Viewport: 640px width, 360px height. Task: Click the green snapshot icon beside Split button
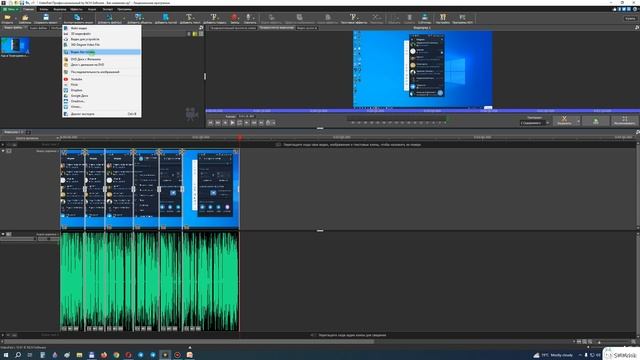coord(596,121)
